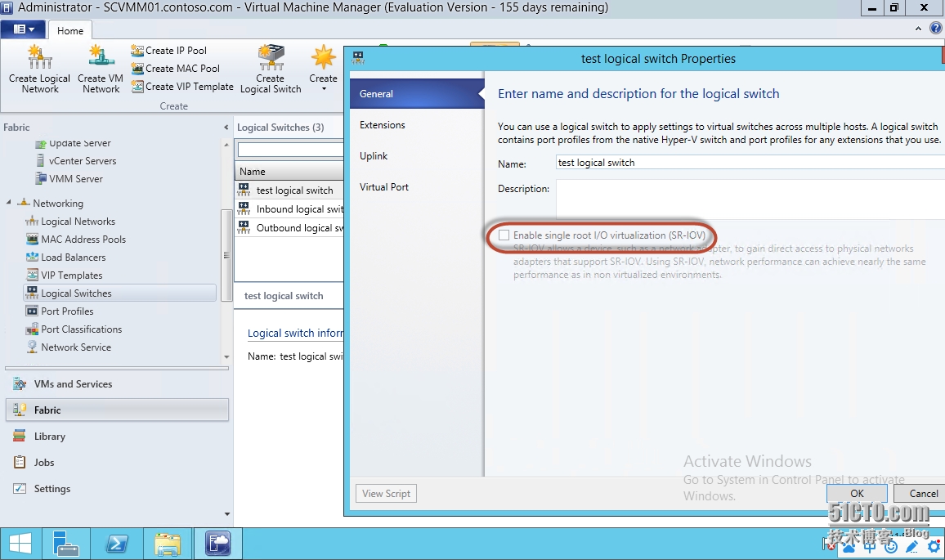
Task: Select test logical switch row
Action: click(x=289, y=190)
